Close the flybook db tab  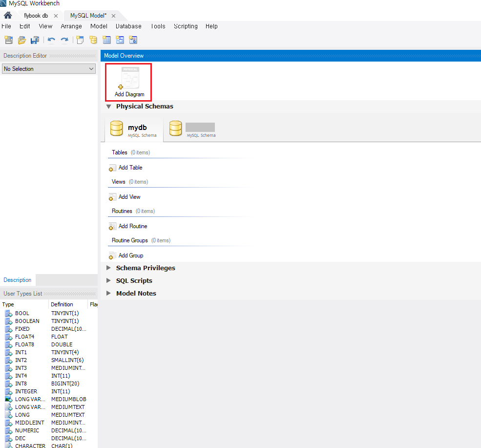(x=56, y=16)
